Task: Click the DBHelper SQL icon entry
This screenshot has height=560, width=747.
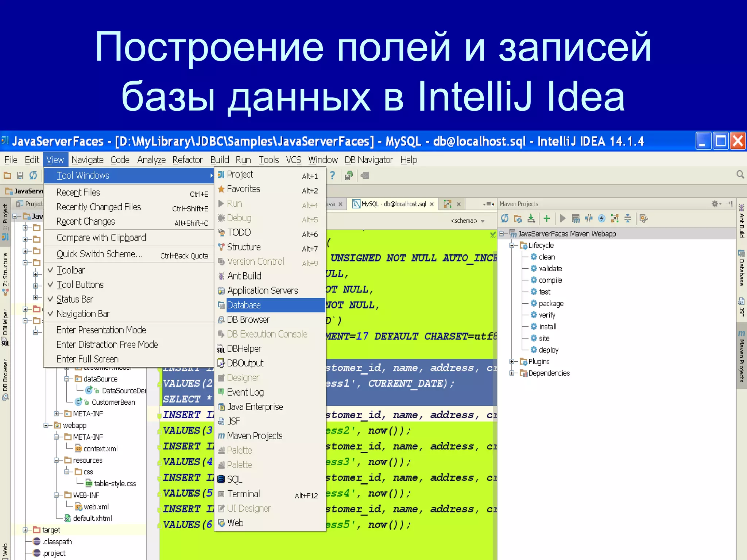Action: [x=221, y=349]
